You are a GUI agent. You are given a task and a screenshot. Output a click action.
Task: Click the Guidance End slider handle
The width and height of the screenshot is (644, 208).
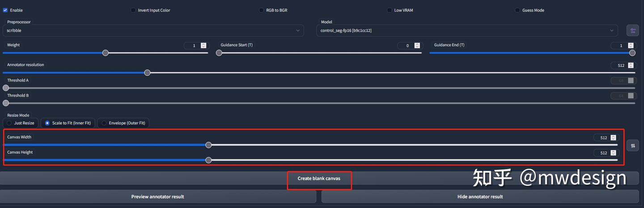(x=632, y=53)
